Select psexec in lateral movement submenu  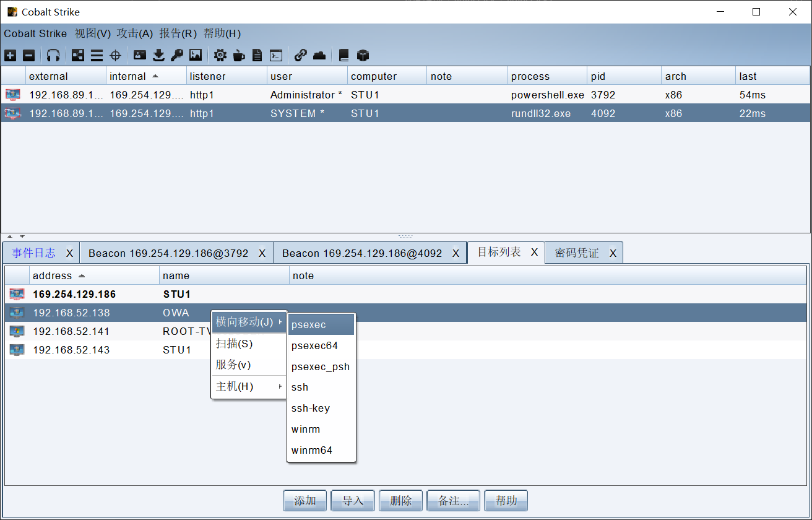point(321,324)
